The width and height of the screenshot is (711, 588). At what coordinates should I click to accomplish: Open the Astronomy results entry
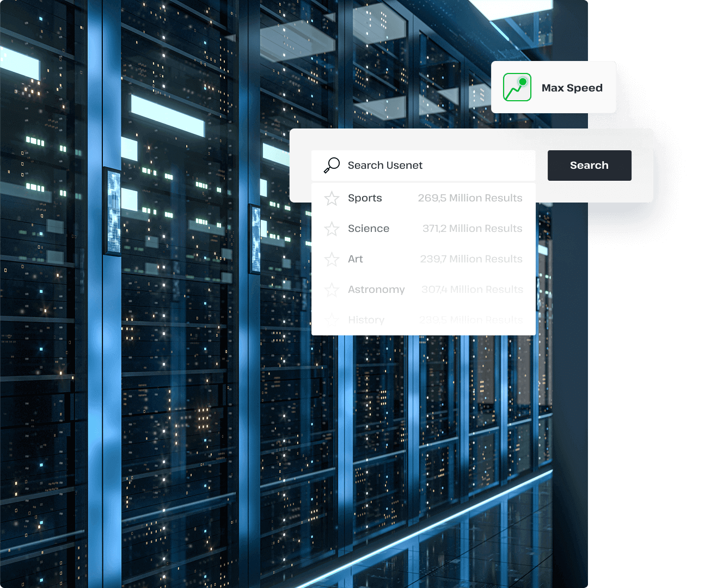pos(376,290)
